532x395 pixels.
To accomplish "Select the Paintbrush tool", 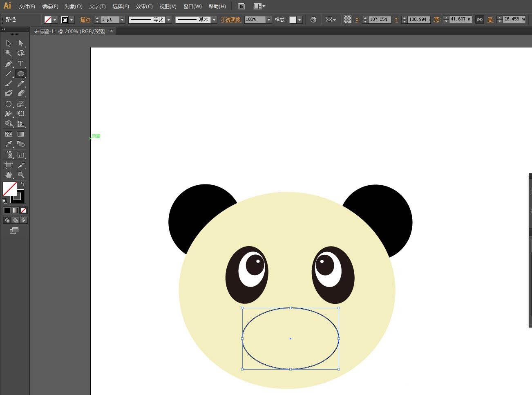I will point(9,83).
